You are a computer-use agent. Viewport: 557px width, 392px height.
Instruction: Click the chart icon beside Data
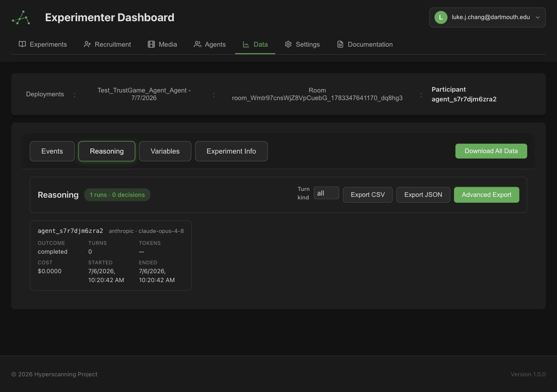(246, 44)
